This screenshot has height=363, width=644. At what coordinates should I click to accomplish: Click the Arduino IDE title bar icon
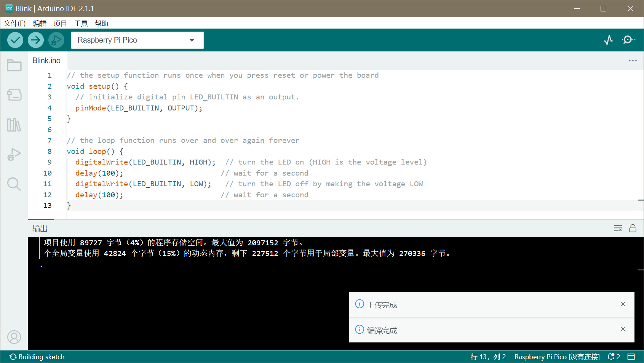[x=9, y=8]
